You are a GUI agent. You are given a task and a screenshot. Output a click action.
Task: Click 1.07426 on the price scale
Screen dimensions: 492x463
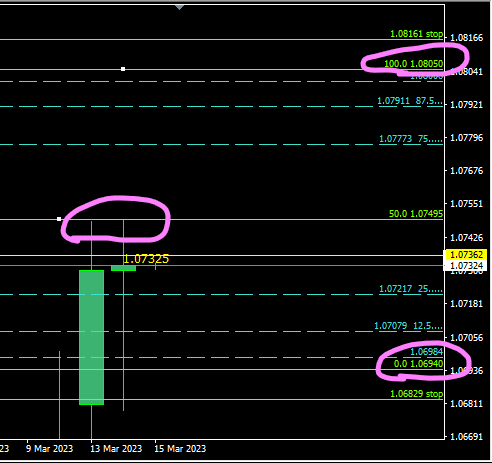pos(466,238)
